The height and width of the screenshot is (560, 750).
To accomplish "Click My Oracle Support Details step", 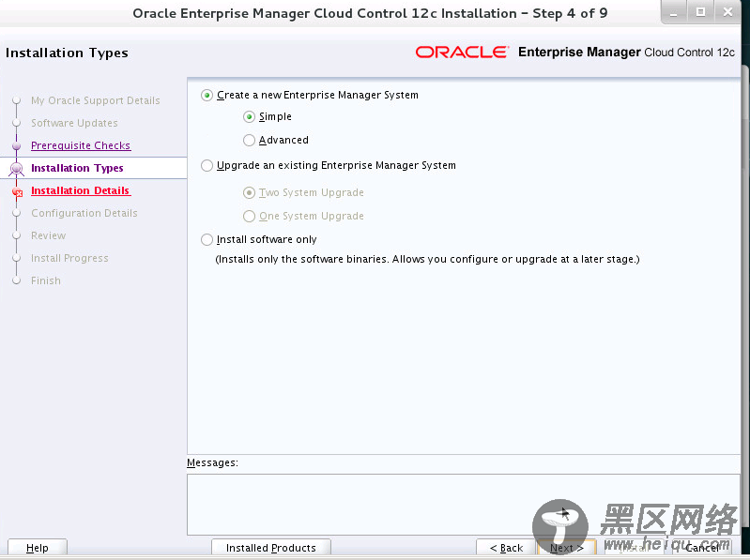I will click(x=96, y=100).
